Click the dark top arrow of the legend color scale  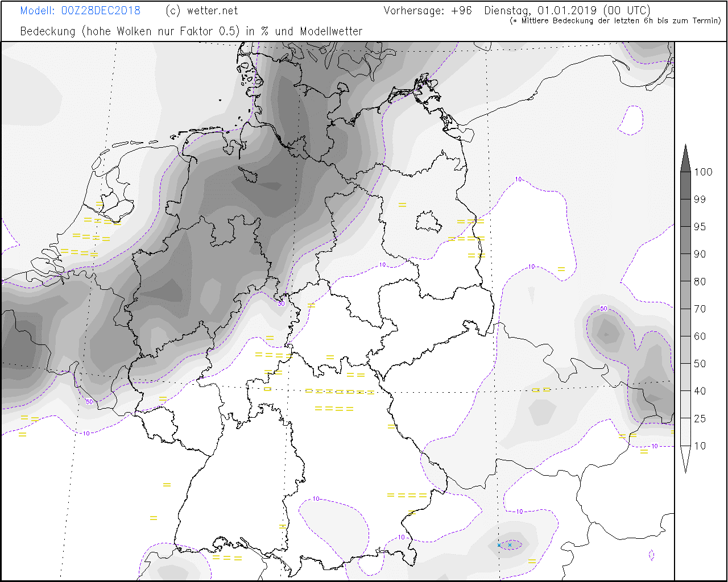(x=685, y=161)
